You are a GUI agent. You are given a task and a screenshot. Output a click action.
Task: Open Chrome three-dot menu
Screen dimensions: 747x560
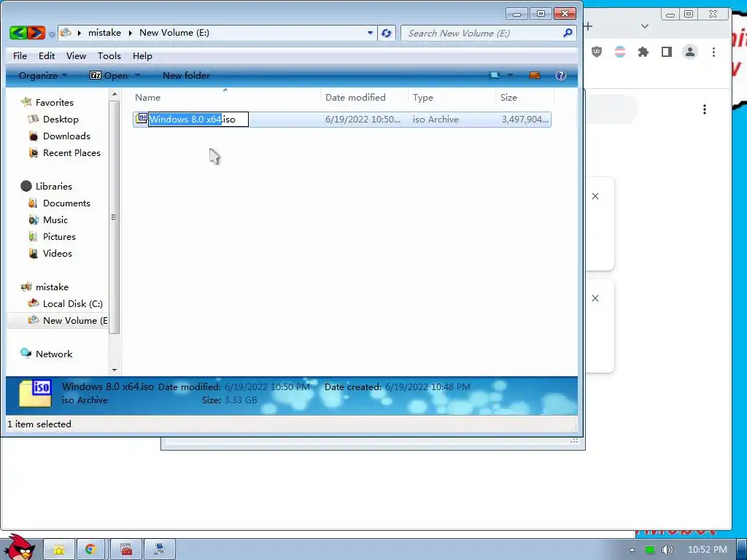point(713,52)
